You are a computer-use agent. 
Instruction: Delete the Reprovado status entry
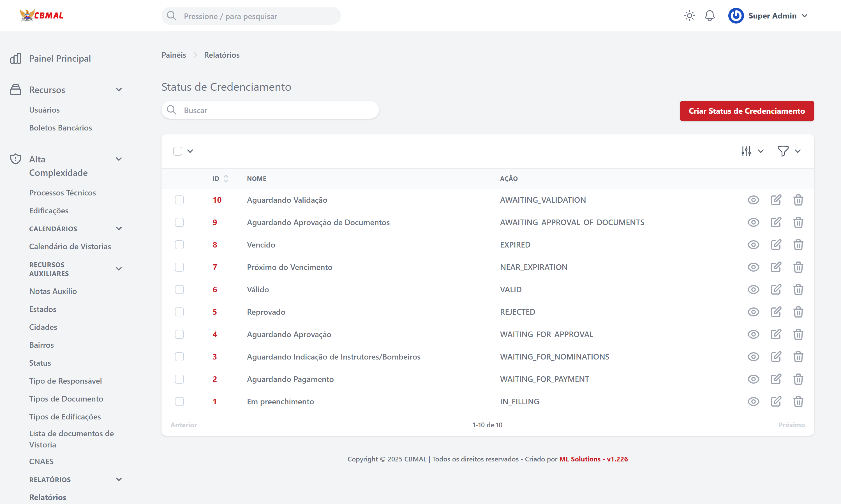(x=798, y=312)
